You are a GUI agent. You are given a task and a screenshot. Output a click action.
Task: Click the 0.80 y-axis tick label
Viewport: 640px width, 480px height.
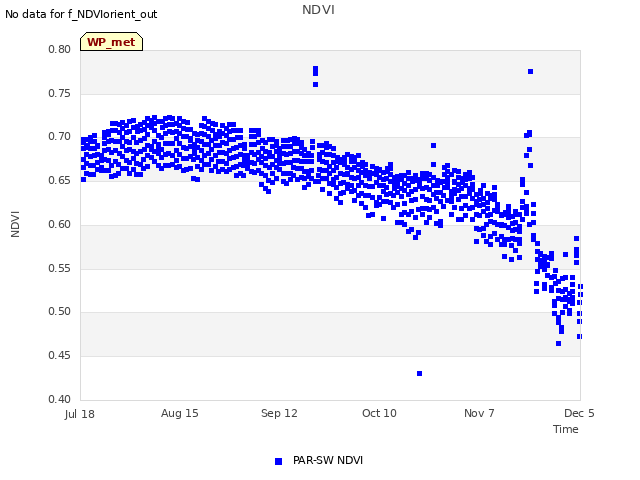pos(60,49)
